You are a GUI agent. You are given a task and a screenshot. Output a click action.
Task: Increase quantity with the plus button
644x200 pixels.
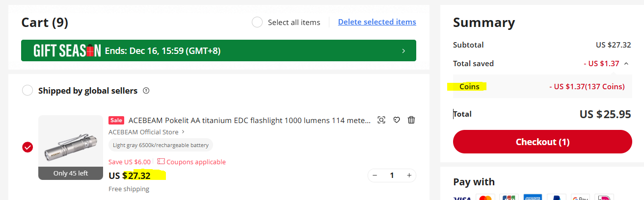[408, 175]
